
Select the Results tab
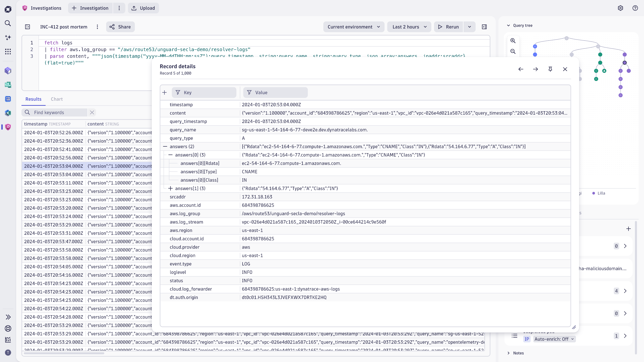click(x=34, y=99)
